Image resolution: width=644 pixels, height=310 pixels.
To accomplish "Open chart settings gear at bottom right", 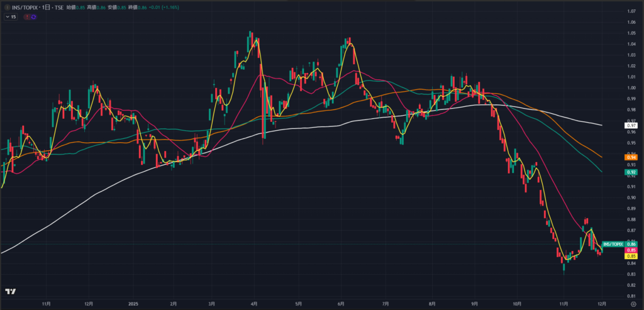I will click(x=633, y=304).
